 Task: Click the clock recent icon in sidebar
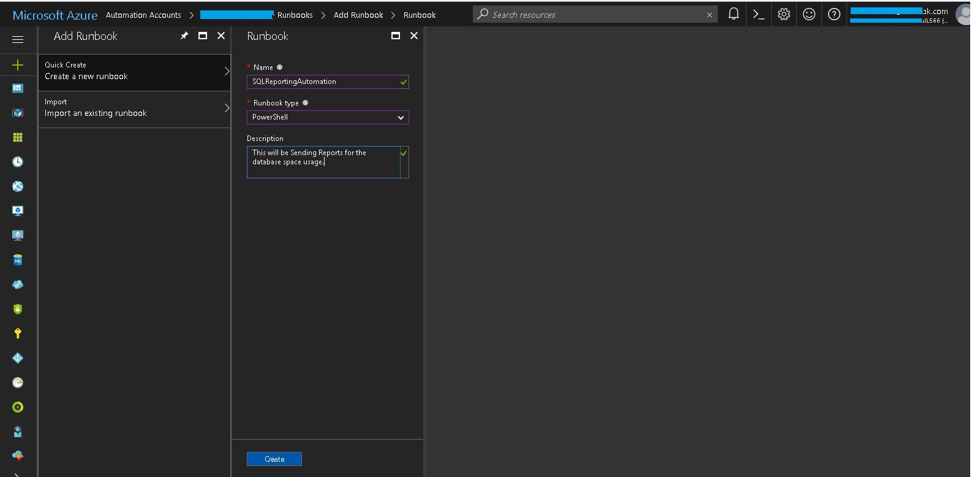pos(18,162)
